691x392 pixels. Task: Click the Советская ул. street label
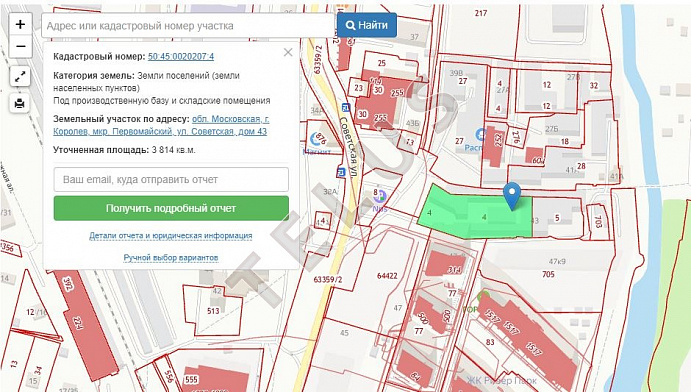(349, 148)
